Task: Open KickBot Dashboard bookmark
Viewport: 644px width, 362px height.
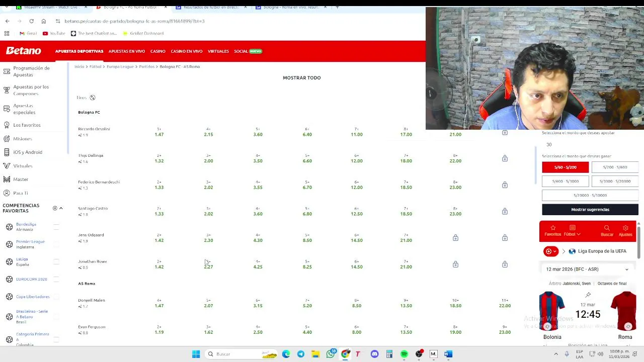Action: tap(143, 33)
